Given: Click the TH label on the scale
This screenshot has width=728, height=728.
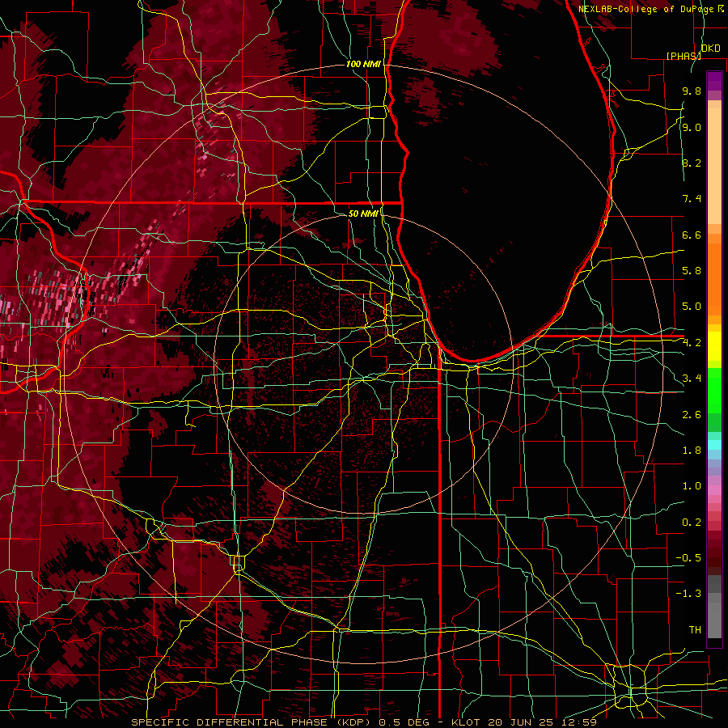Looking at the screenshot, I should (695, 629).
